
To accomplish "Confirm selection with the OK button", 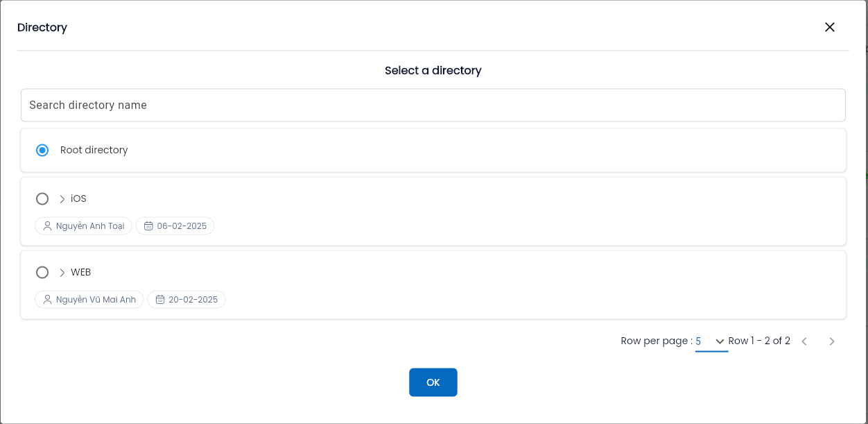I will (433, 382).
